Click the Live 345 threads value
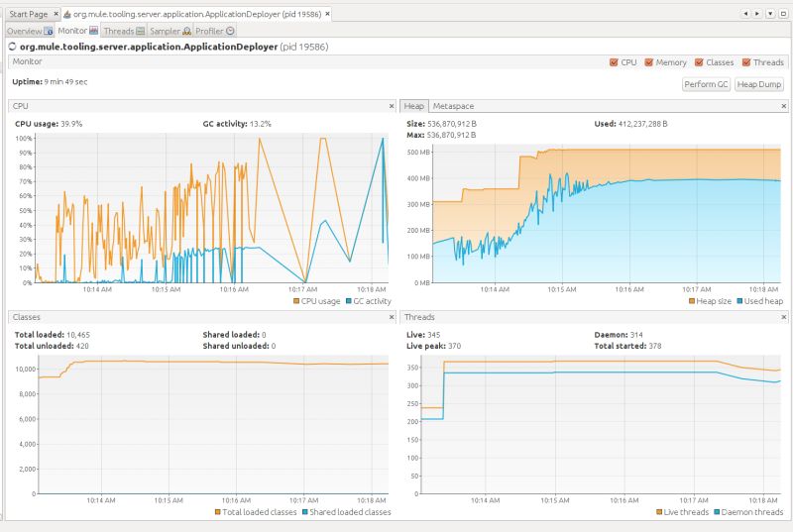Image resolution: width=793 pixels, height=532 pixels. pos(433,335)
